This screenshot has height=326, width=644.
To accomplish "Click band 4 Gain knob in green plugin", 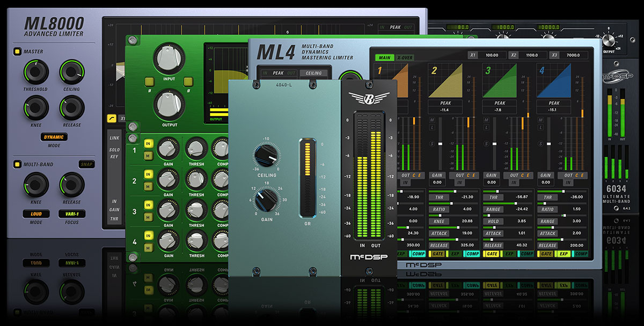I will (169, 241).
